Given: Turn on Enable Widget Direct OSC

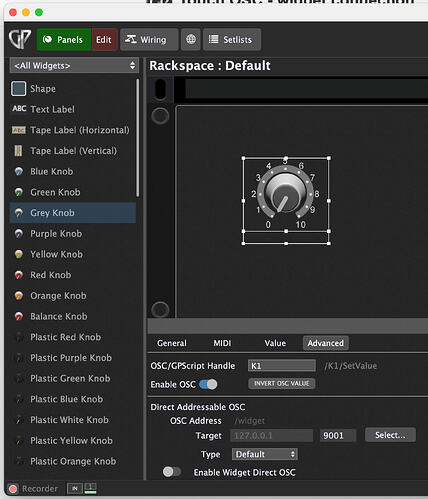Looking at the screenshot, I should tap(172, 472).
